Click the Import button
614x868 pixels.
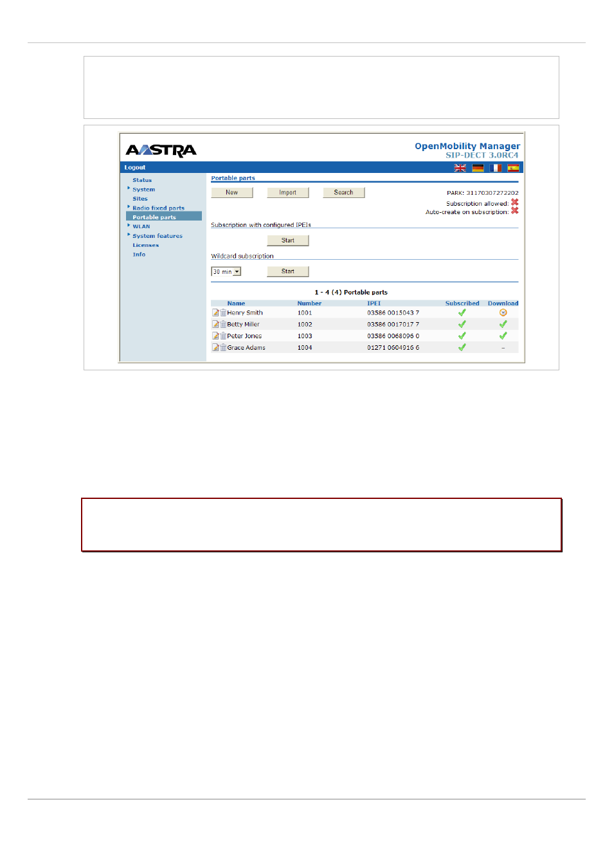coord(288,193)
